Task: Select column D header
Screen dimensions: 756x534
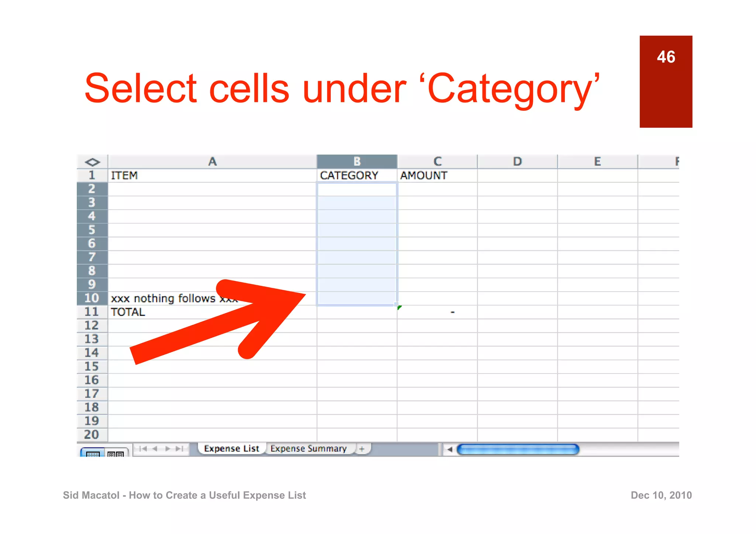Action: pyautogui.click(x=518, y=162)
